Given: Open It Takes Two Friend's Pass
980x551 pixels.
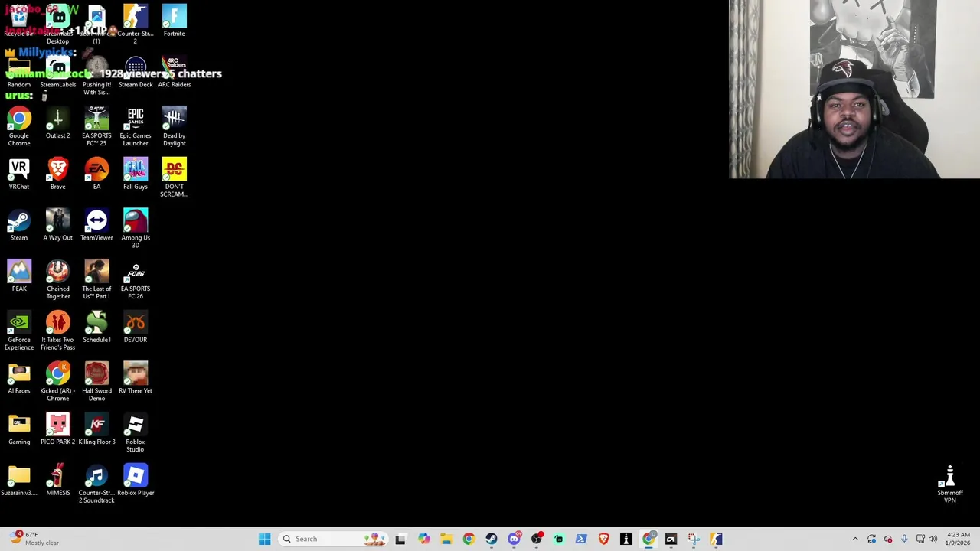Looking at the screenshot, I should click(57, 331).
